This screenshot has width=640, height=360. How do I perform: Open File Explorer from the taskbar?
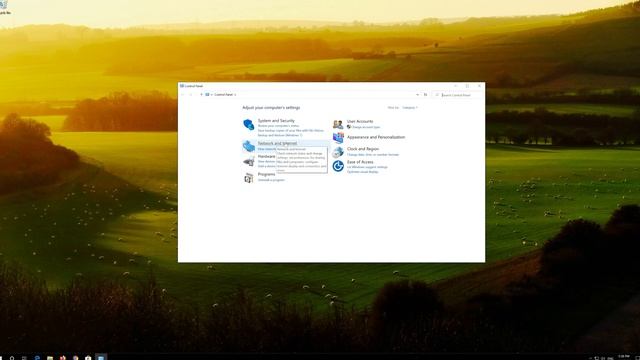pos(50,358)
